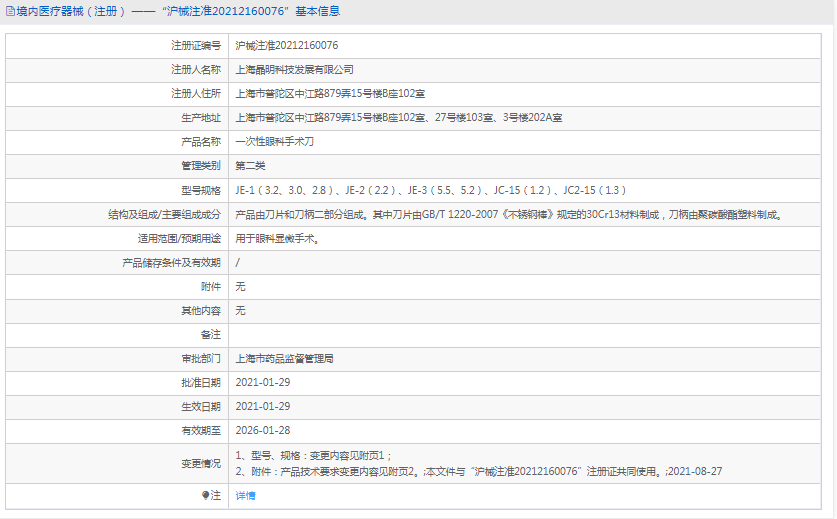
Task: Select the registration number 沪械注准20212160076 value
Action: [x=286, y=46]
